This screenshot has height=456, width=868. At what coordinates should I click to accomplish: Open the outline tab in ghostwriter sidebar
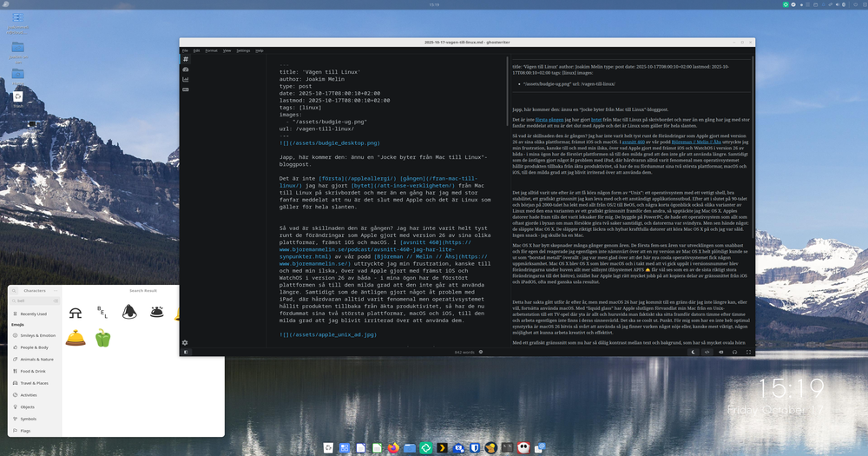pyautogui.click(x=186, y=59)
